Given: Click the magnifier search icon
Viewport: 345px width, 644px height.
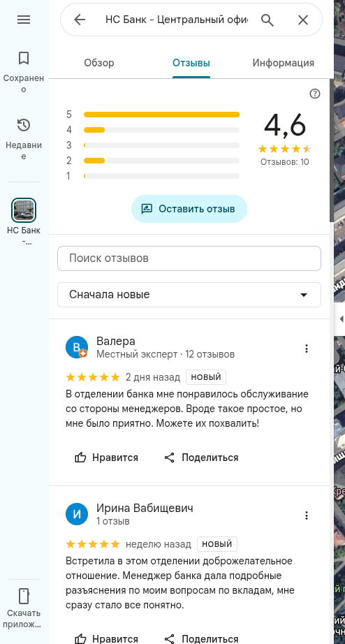Looking at the screenshot, I should 267,20.
